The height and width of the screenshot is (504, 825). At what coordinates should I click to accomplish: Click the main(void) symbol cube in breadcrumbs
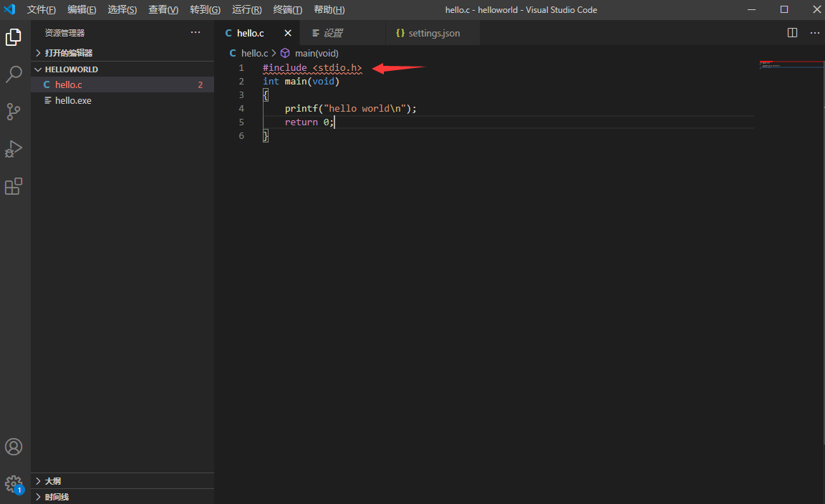(x=285, y=53)
